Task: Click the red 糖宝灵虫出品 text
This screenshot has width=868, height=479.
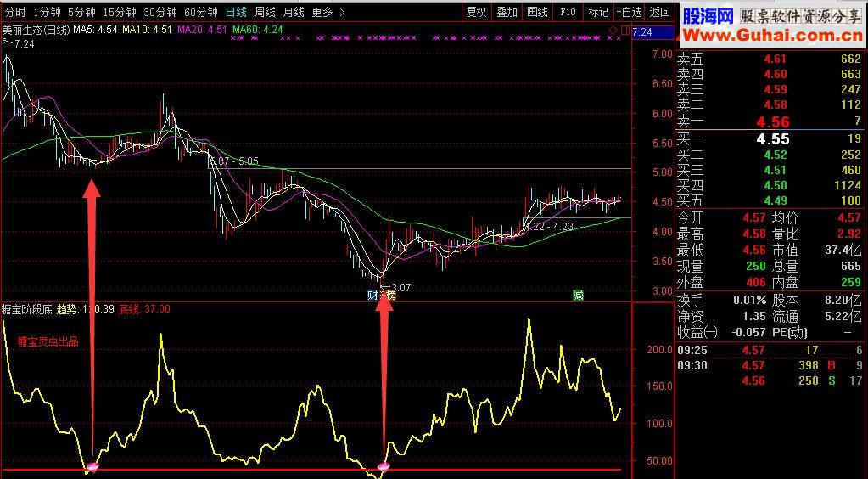Action: (x=48, y=342)
